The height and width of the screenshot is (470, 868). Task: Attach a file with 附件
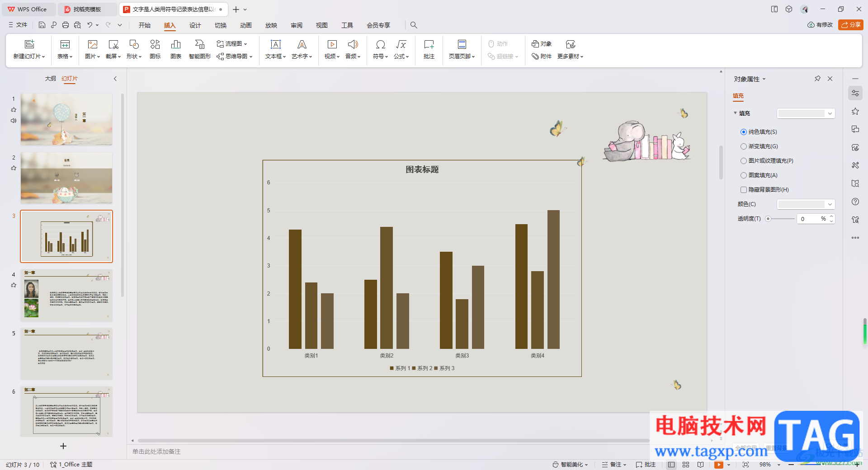pos(541,56)
